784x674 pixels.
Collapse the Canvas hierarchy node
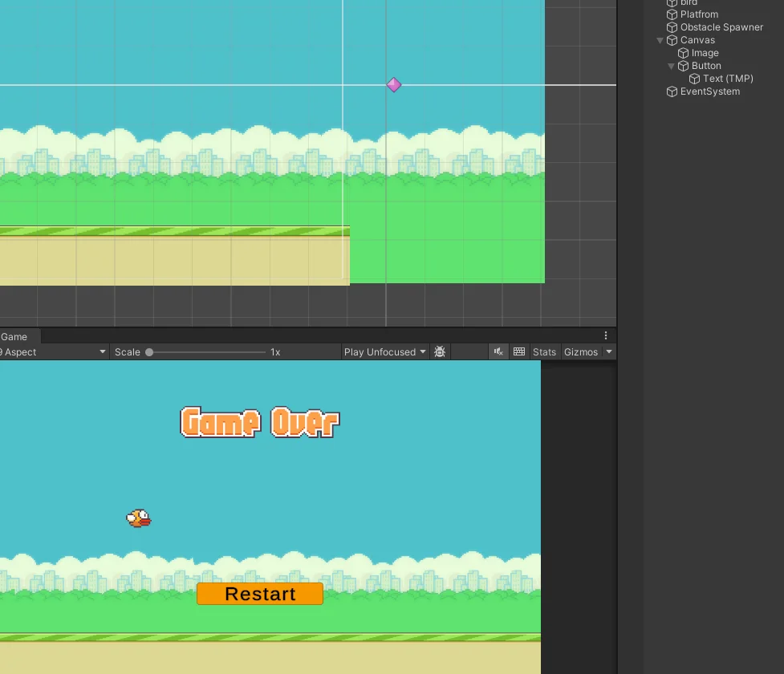tap(660, 40)
